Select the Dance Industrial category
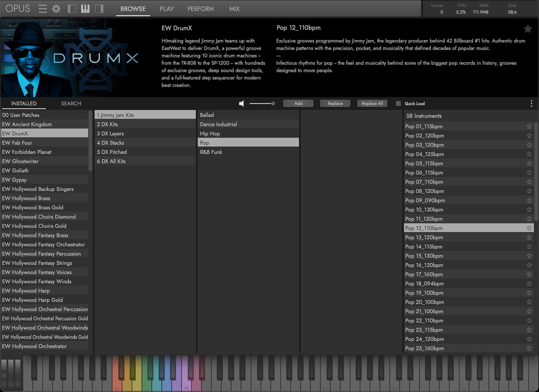This screenshot has width=539, height=392. [248, 124]
